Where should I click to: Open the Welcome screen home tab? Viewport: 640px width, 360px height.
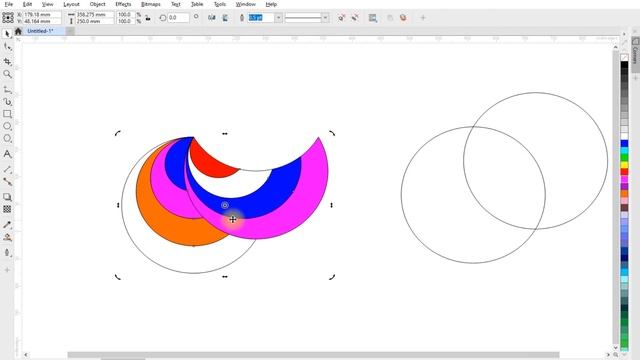(18, 31)
